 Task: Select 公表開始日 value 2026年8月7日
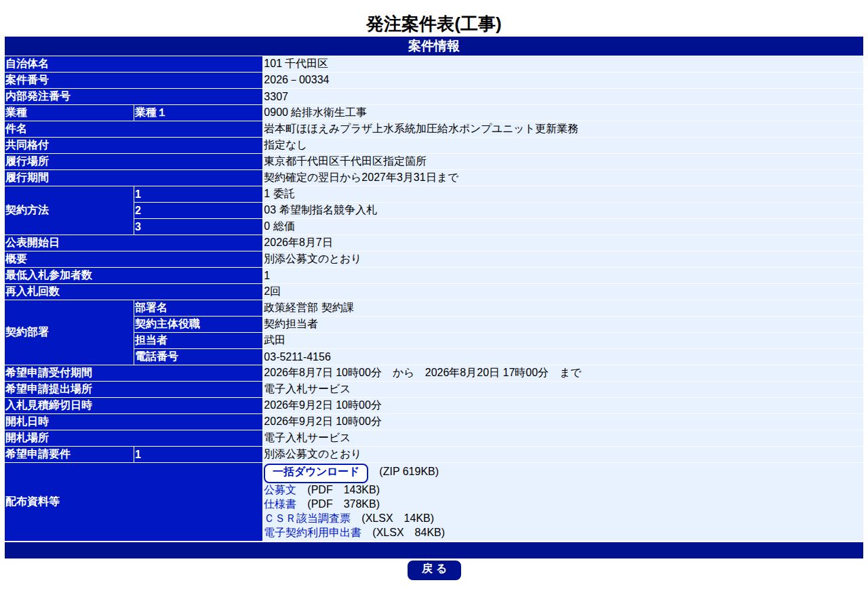pos(298,243)
